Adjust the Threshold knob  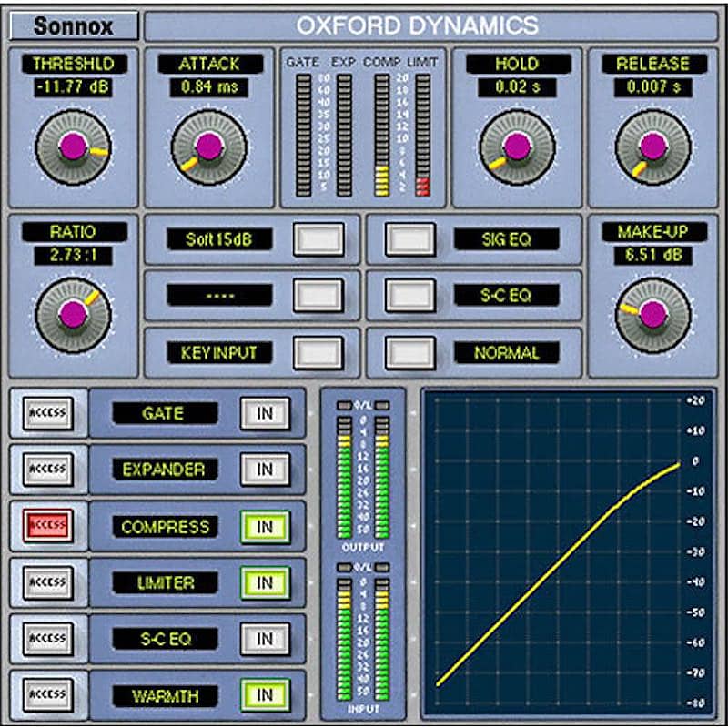point(71,146)
